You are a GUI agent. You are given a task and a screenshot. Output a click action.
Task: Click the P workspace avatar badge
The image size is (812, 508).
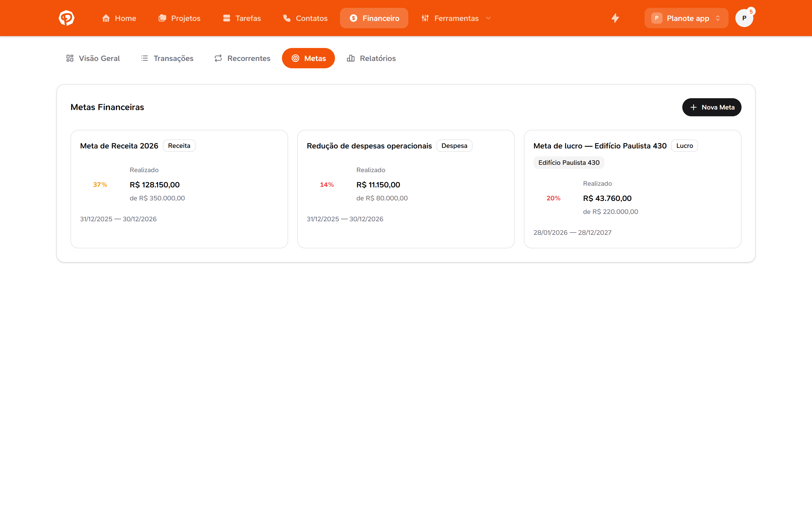657,18
